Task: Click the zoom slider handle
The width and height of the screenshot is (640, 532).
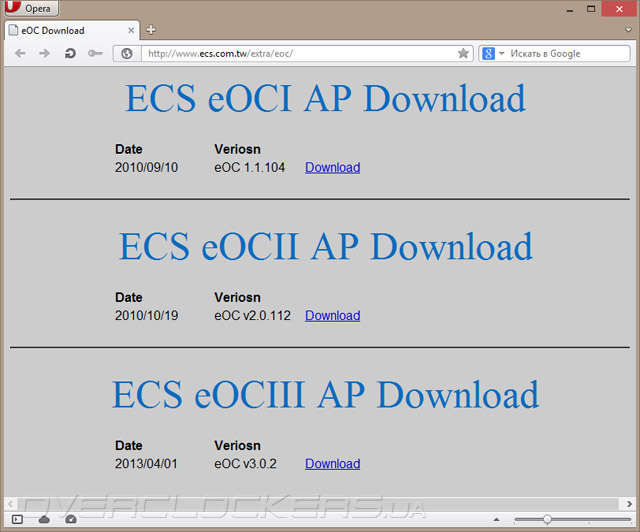Action: point(547,519)
